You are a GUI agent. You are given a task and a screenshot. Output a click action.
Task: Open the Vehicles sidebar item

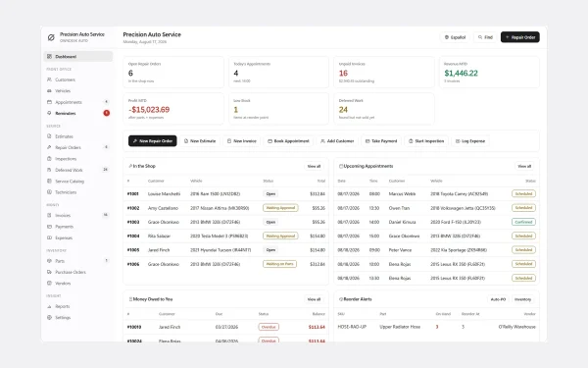(x=78, y=91)
